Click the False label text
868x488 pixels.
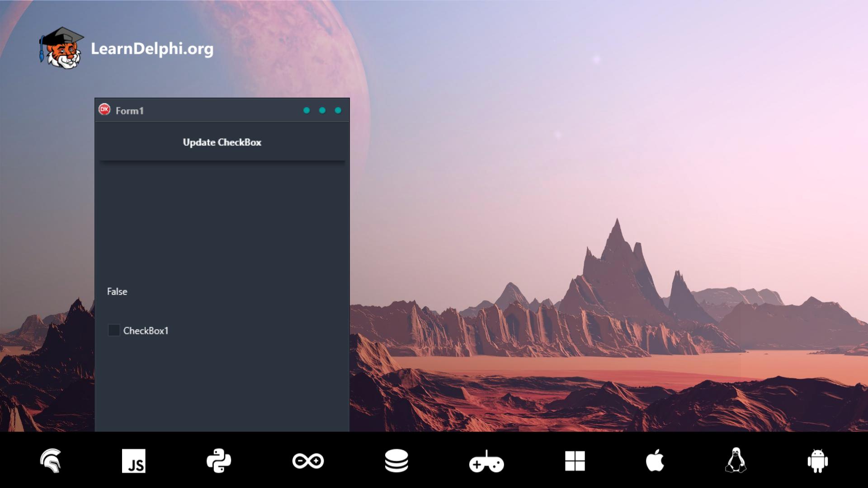[x=117, y=291]
